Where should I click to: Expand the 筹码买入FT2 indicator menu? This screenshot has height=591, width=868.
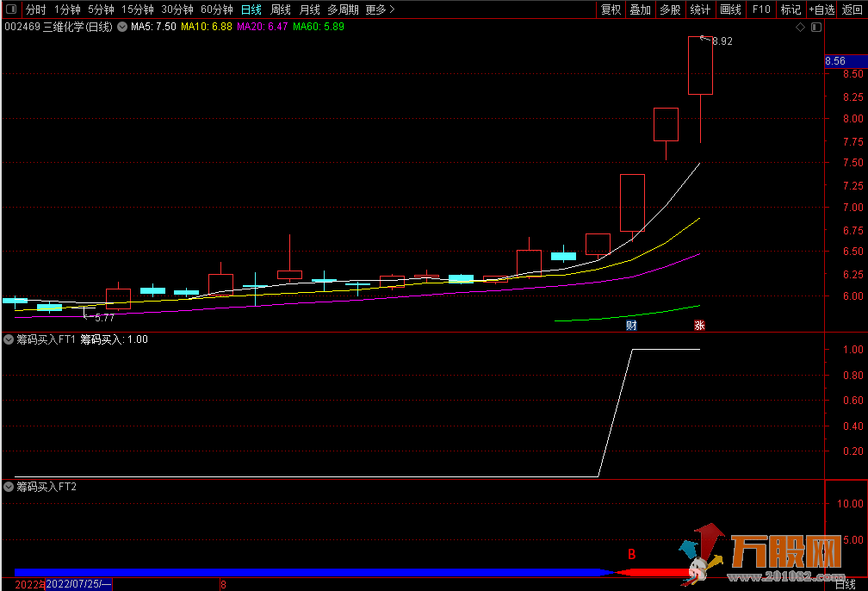9,487
